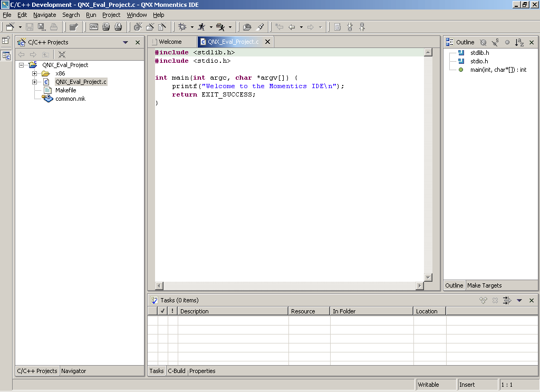Toggle hiding fields in the Outline view
This screenshot has width=540, height=392.
[483, 42]
